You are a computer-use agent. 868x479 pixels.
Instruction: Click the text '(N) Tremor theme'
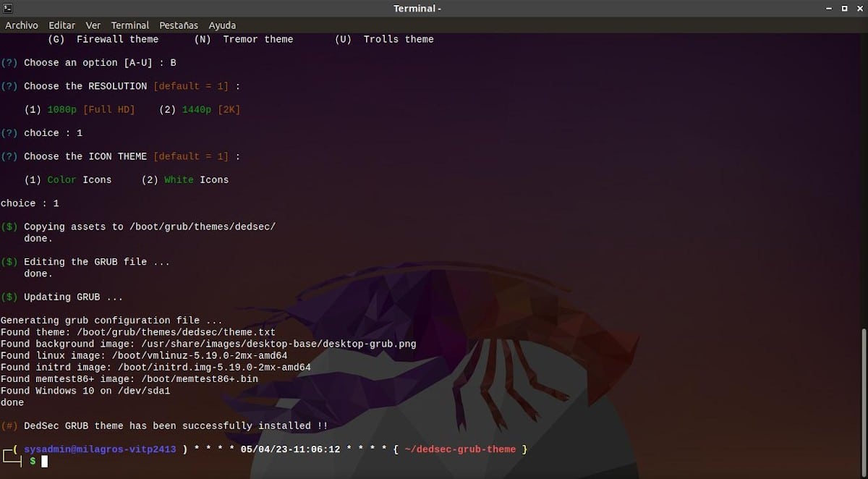tap(244, 39)
